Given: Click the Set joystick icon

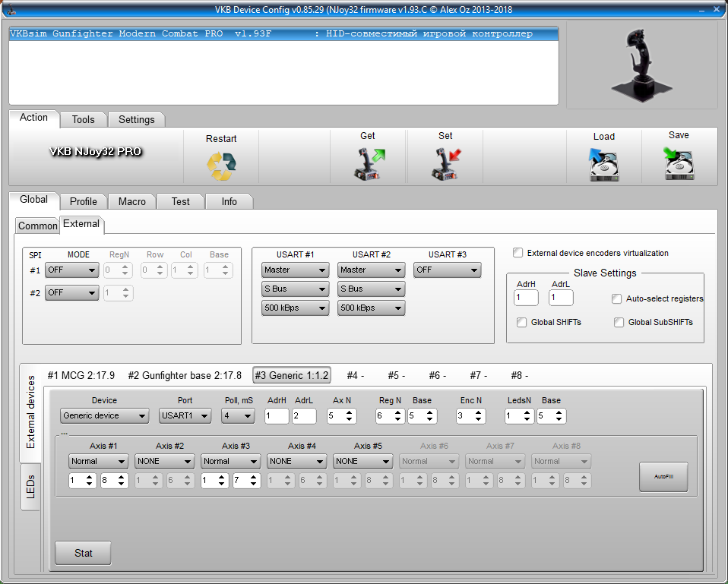Looking at the screenshot, I should pyautogui.click(x=446, y=164).
